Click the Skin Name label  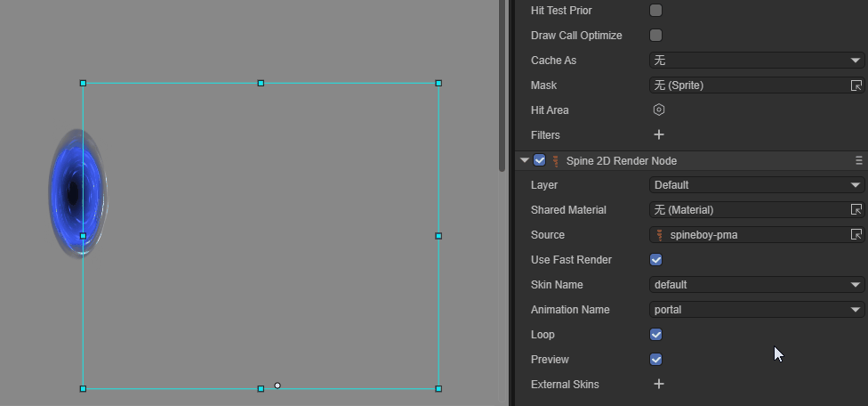pos(557,285)
